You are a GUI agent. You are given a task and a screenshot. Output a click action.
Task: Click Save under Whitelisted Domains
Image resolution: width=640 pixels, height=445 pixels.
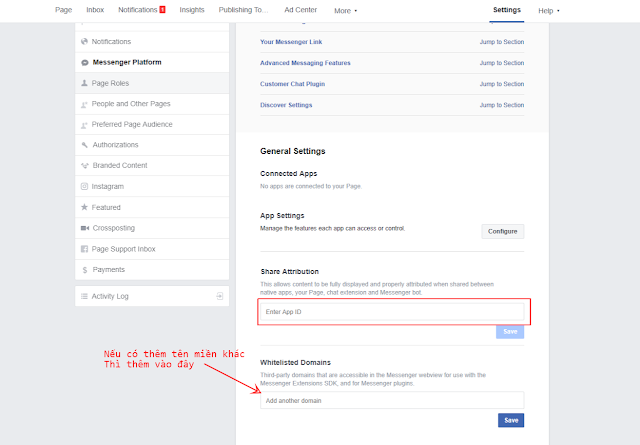(511, 420)
